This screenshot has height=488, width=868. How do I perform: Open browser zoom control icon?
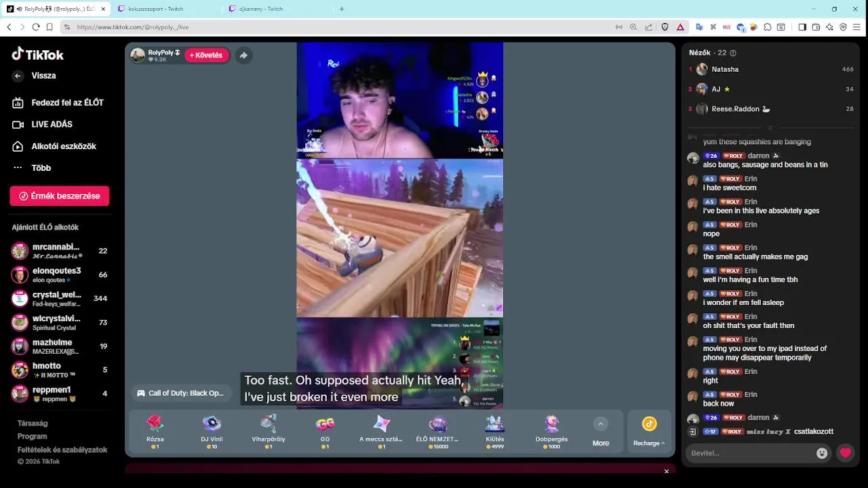[633, 27]
